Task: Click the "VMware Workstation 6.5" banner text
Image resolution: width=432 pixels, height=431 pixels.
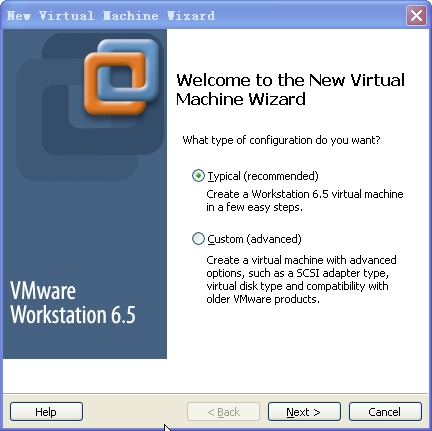Action: click(73, 303)
